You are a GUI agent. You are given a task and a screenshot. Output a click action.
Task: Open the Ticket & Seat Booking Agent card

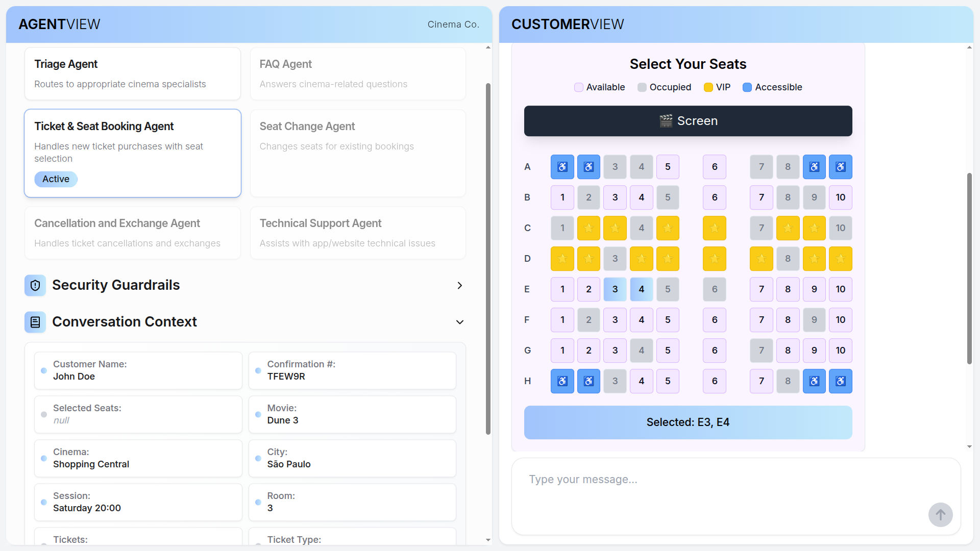click(x=132, y=153)
